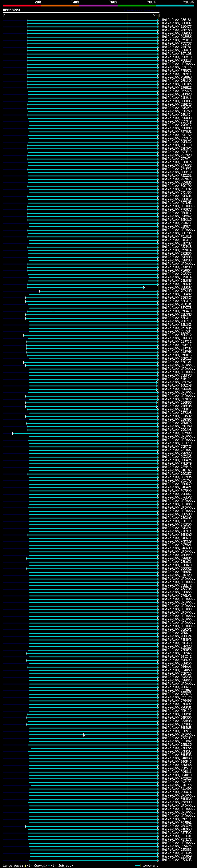Open hit UniRef100_B3G402
197x868 pixels.
[x=176, y=294]
